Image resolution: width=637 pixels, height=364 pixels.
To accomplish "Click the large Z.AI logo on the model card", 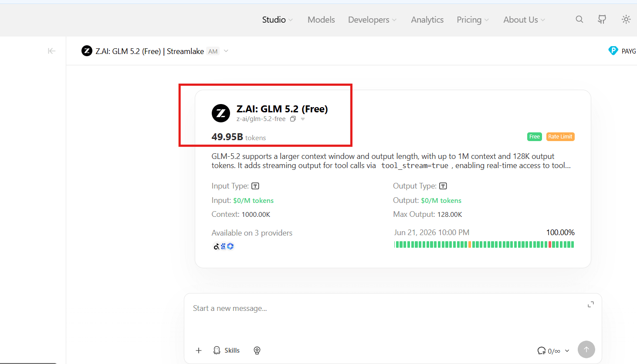I will click(x=221, y=113).
